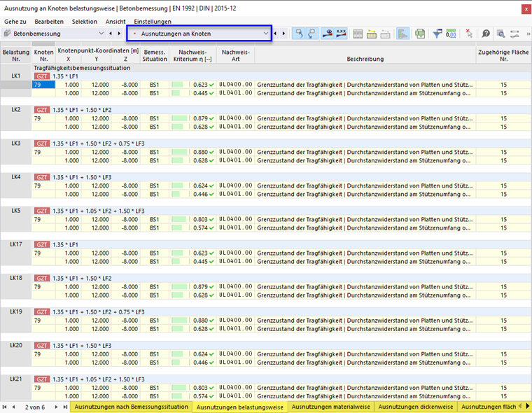Click green ratio bar for LK1 0.623
532x413 pixels.
tap(177, 85)
